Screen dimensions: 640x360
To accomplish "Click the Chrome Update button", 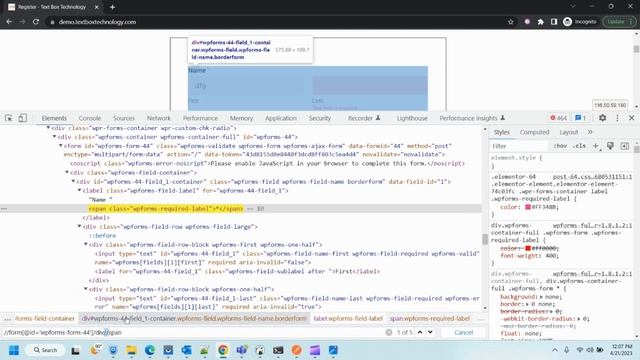I will click(619, 22).
